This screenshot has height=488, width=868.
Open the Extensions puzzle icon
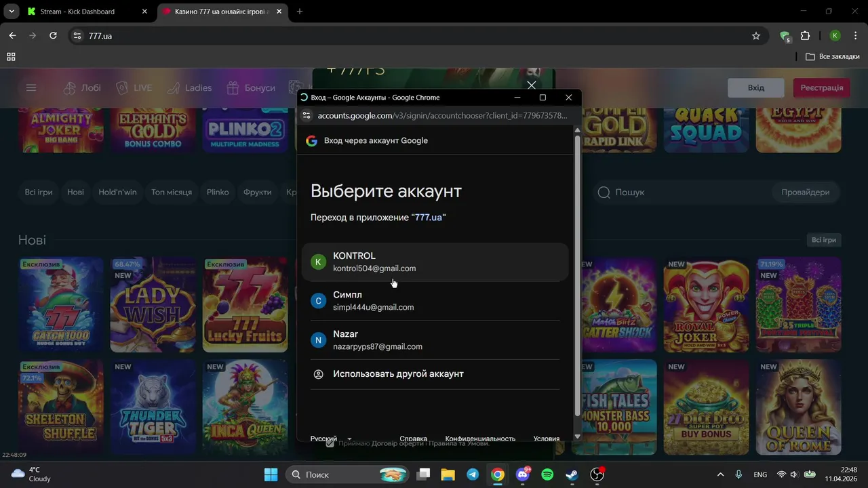pyautogui.click(x=806, y=36)
